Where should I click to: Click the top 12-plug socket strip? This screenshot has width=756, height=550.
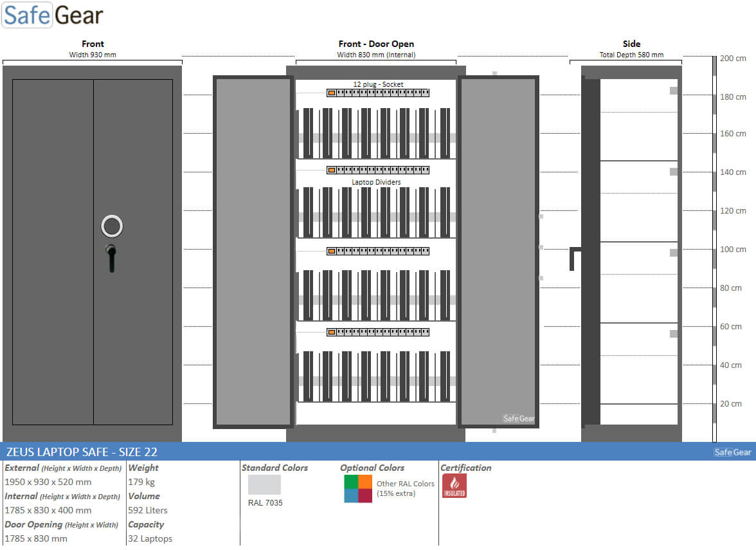[378, 93]
